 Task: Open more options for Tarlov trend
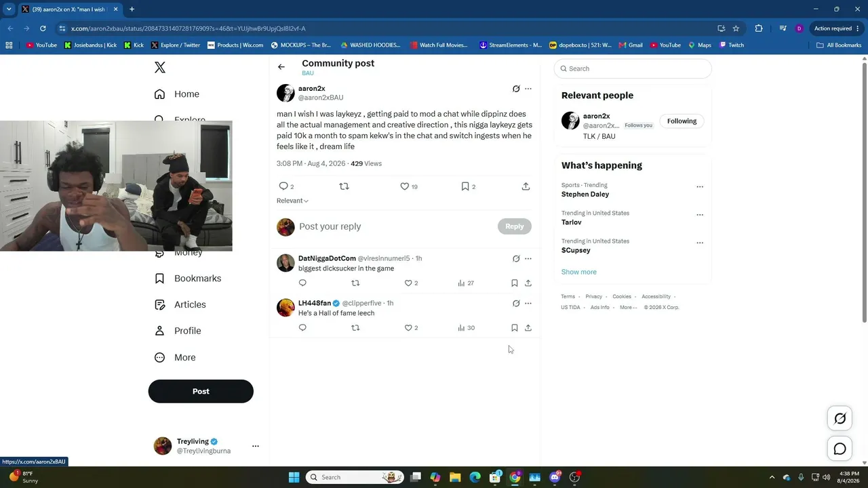700,215
